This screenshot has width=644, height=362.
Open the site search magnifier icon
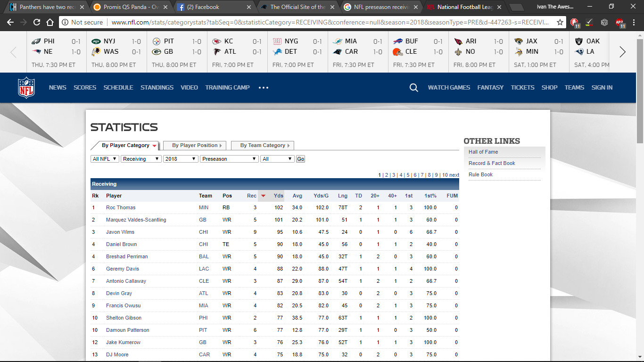click(x=413, y=87)
